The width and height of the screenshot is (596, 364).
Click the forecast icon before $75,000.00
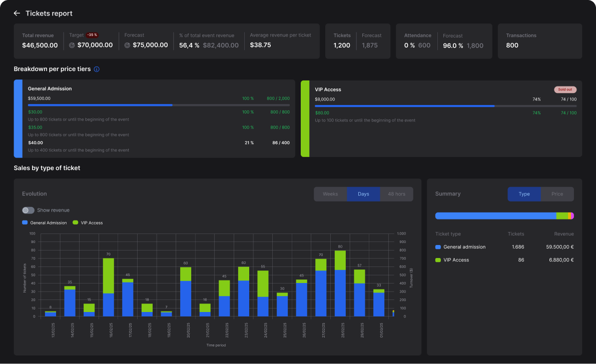coord(127,45)
